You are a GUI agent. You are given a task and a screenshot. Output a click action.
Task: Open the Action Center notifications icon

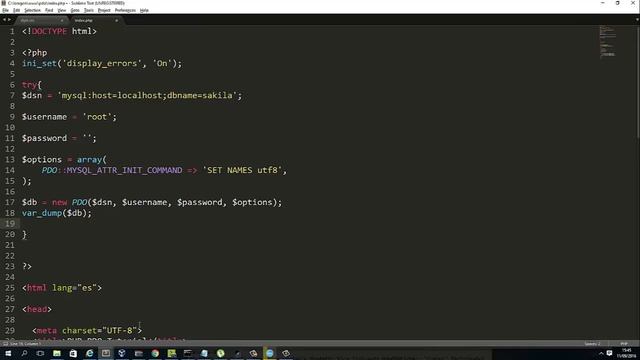point(609,353)
